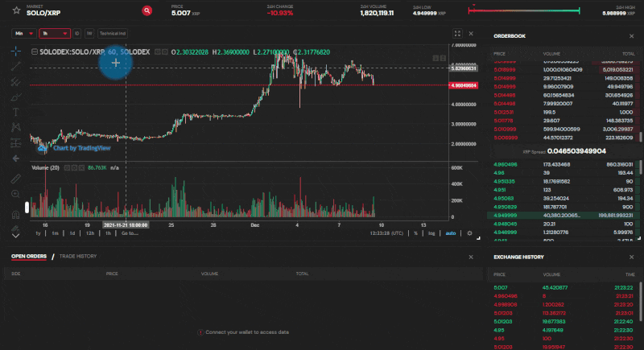Open the 1h interval dropdown
This screenshot has width=644, height=350.
tap(55, 34)
